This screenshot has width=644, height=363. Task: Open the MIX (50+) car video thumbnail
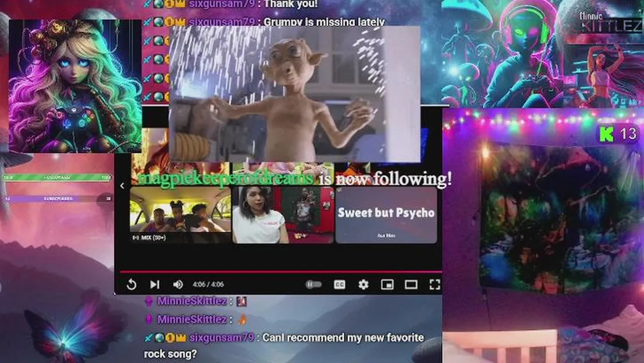click(180, 215)
